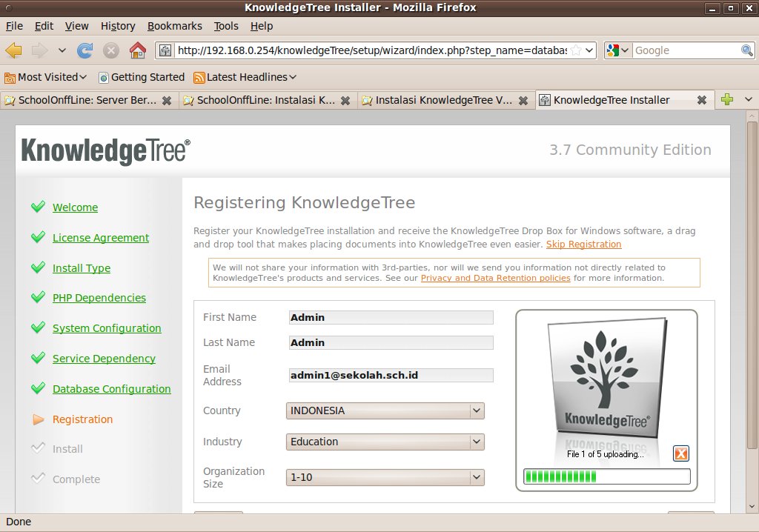Open the Most Visited bookmarks dropdown
This screenshot has height=532, width=759.
tap(46, 77)
